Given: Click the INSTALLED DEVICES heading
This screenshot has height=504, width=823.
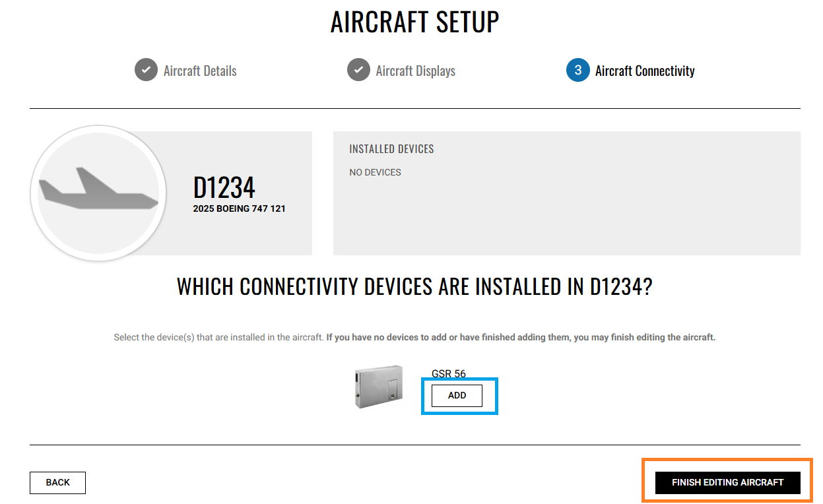Looking at the screenshot, I should click(391, 149).
